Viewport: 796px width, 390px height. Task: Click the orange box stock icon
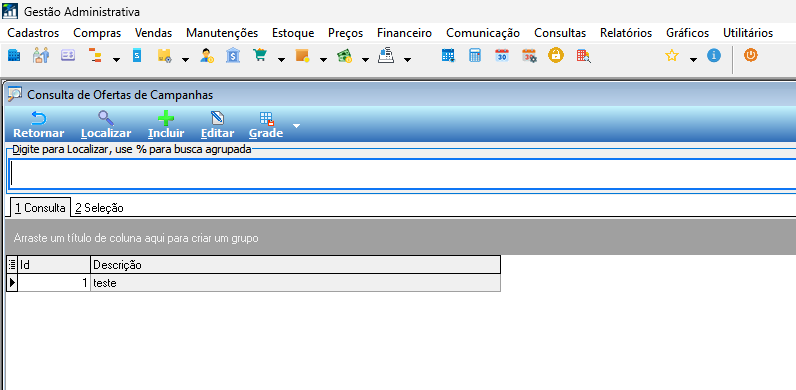pyautogui.click(x=303, y=55)
